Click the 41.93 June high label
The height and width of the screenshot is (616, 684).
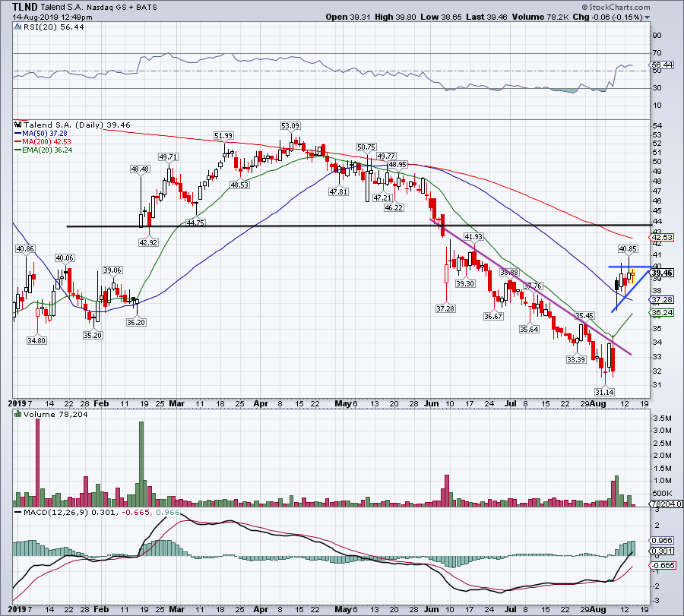473,237
